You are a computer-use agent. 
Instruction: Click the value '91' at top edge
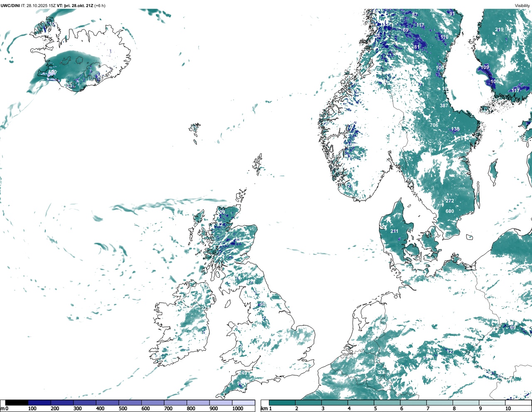click(452, 14)
